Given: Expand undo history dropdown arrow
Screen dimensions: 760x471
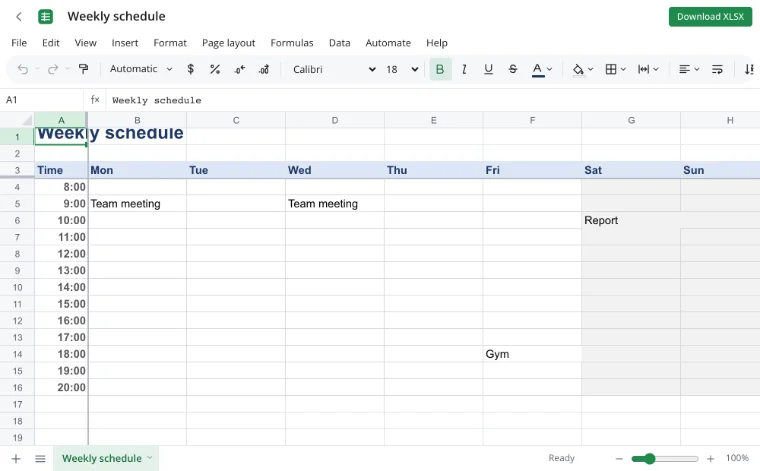Looking at the screenshot, I should (37, 69).
